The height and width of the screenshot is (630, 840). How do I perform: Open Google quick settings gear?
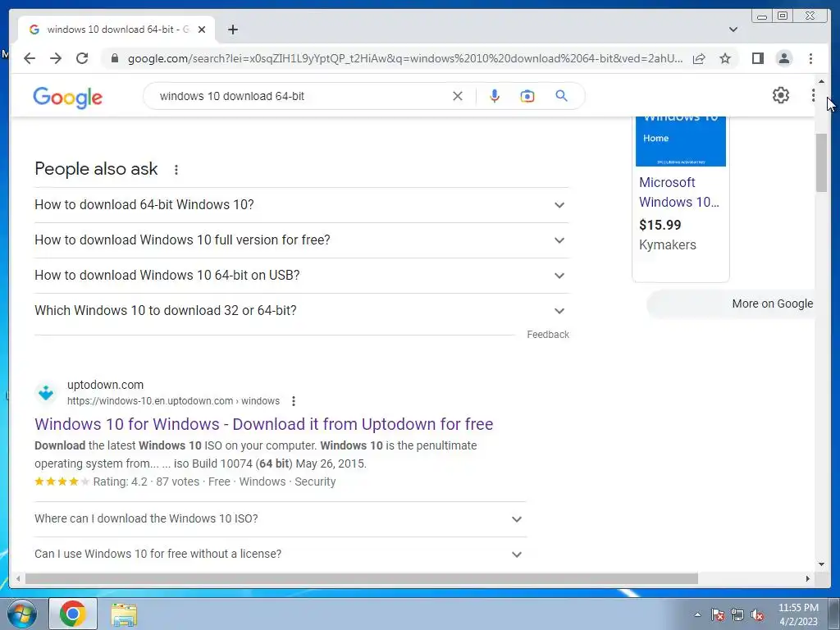[781, 95]
